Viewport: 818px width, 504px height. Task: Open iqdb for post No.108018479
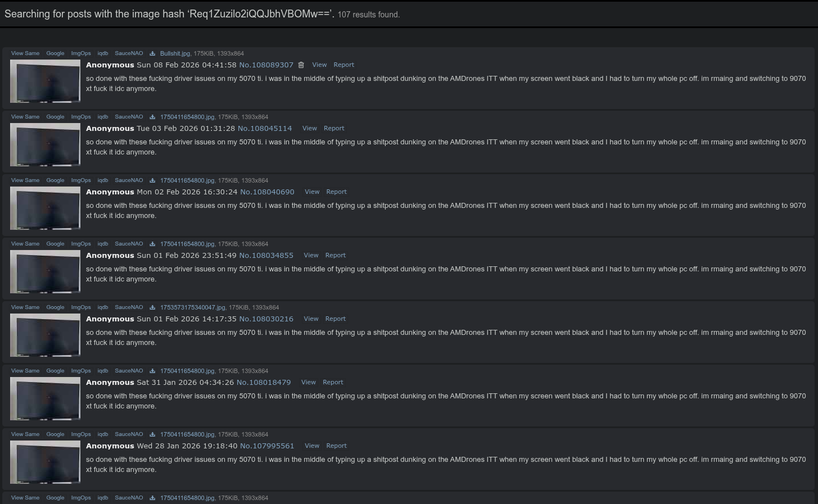103,371
